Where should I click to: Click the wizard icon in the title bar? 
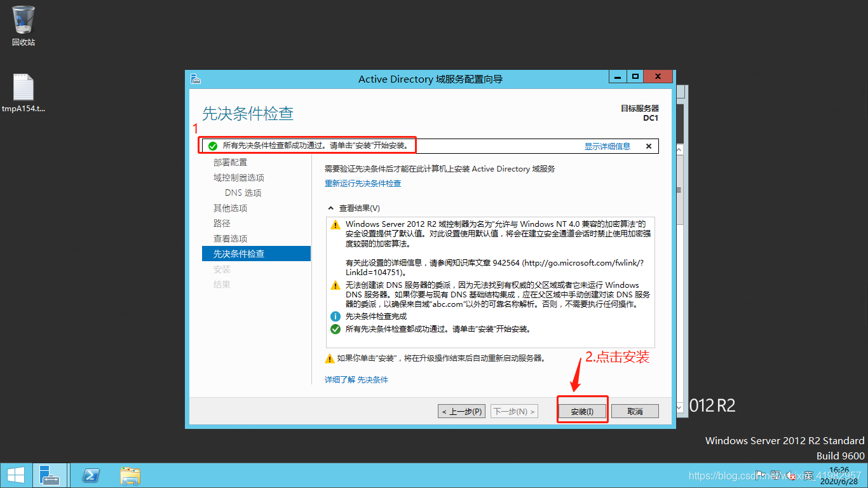click(x=196, y=78)
